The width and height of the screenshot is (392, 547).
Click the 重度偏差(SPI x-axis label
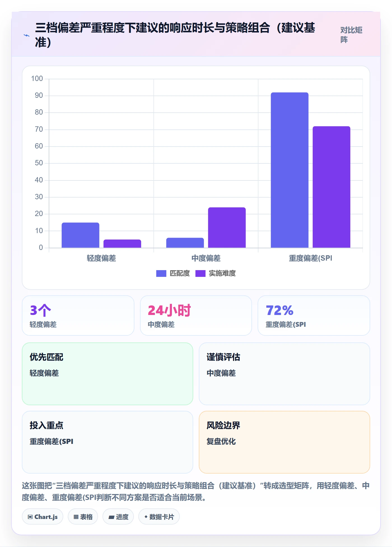(x=311, y=258)
